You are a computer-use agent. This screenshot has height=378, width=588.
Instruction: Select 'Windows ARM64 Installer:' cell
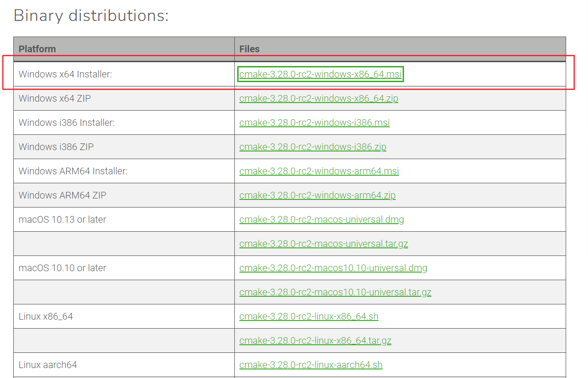124,171
